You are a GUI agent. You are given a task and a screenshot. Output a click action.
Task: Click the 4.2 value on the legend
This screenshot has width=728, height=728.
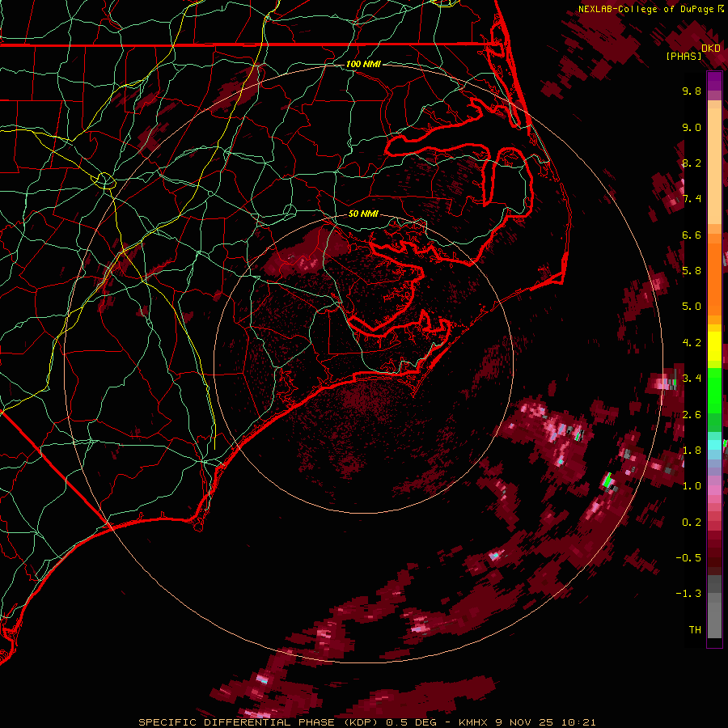(692, 343)
